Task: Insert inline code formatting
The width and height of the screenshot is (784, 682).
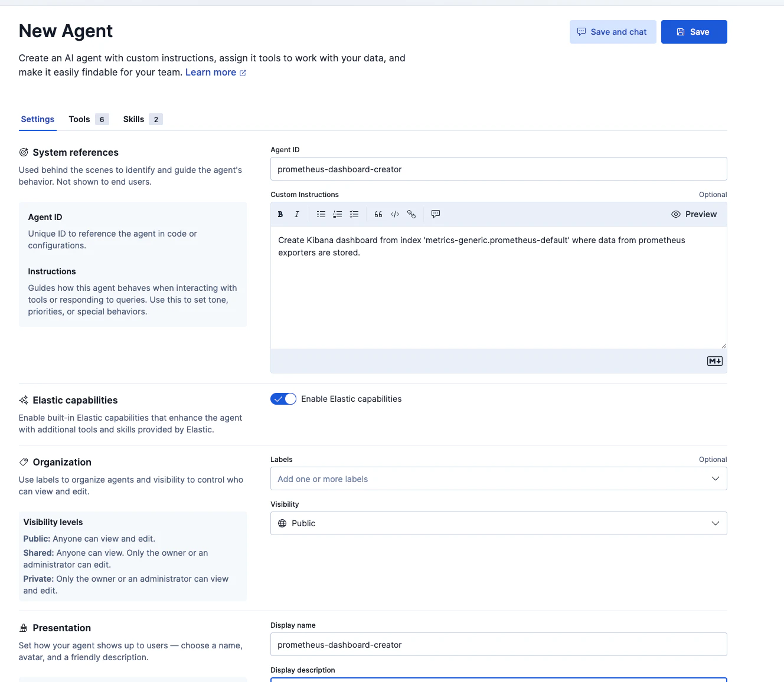Action: (395, 214)
